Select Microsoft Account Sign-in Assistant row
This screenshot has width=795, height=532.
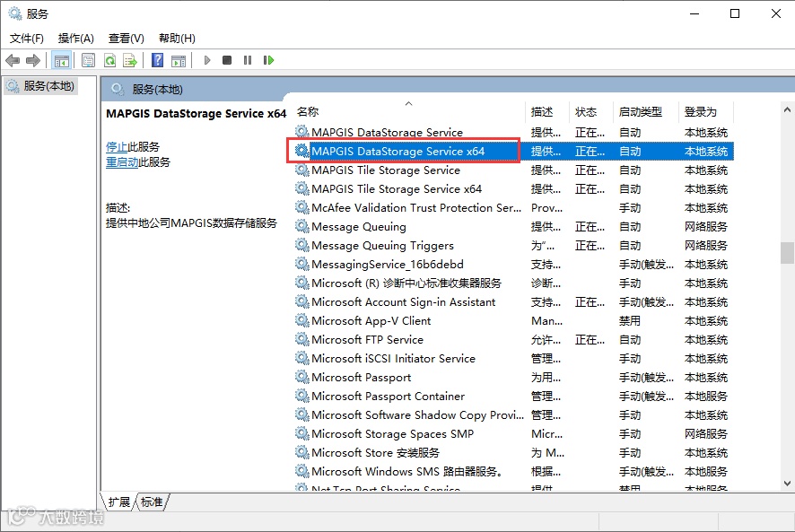click(x=513, y=301)
